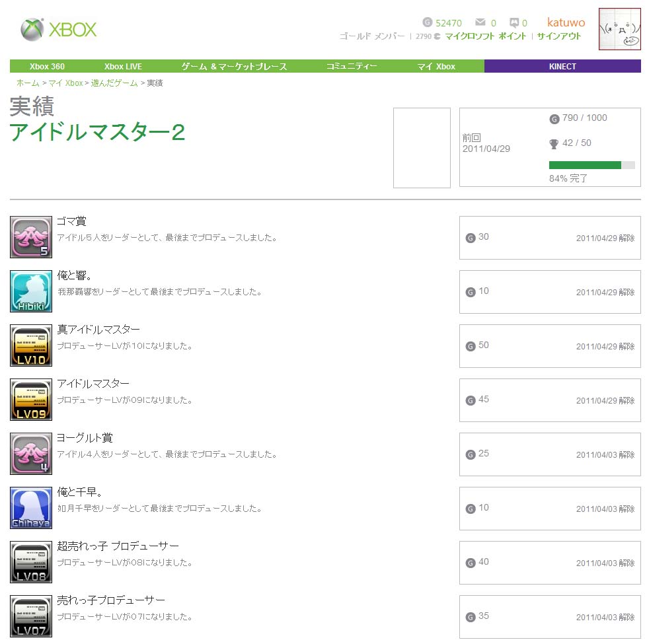This screenshot has width=647, height=644.
Task: Open the ゴマ賞 achievement icon
Action: (31, 237)
